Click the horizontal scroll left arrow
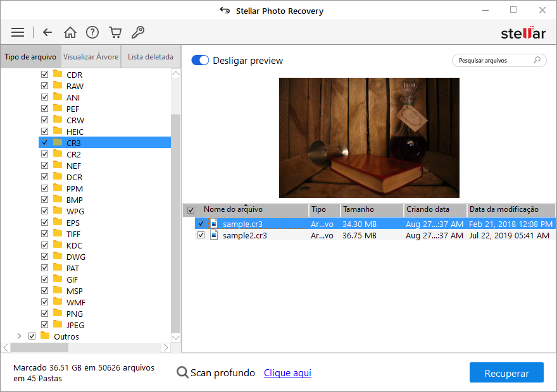The width and height of the screenshot is (557, 392). [6, 348]
